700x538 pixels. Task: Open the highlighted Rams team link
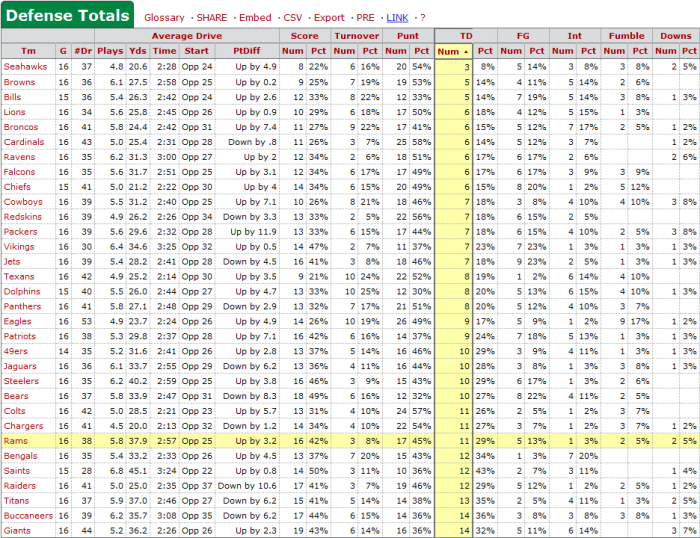pyautogui.click(x=15, y=441)
